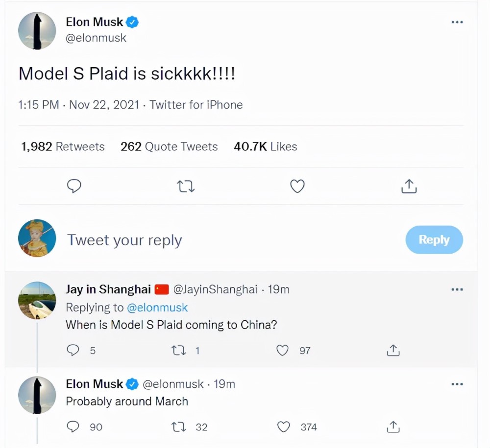The width and height of the screenshot is (490, 448).
Task: Like the main Model S Plaid tweet
Action: [x=297, y=186]
